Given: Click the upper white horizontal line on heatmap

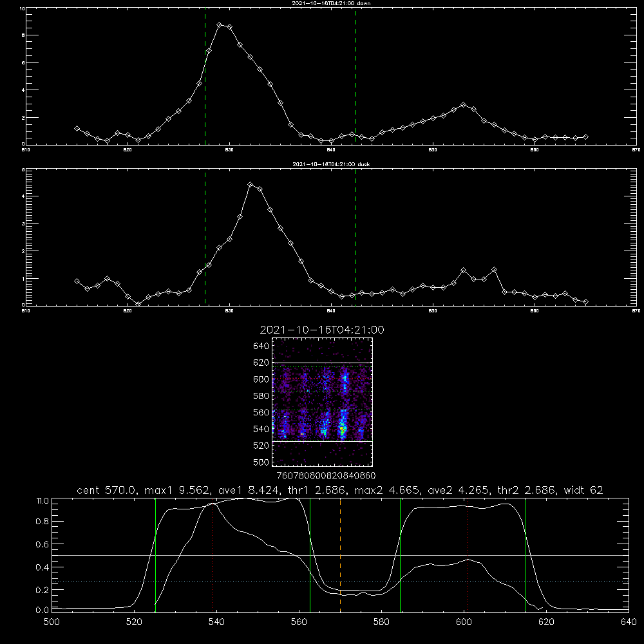Looking at the screenshot, I should tap(323, 363).
